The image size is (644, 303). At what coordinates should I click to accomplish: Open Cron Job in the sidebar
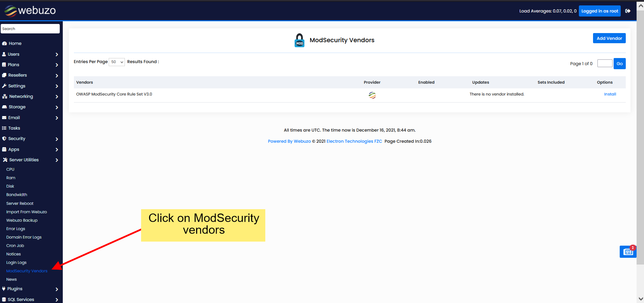(15, 246)
